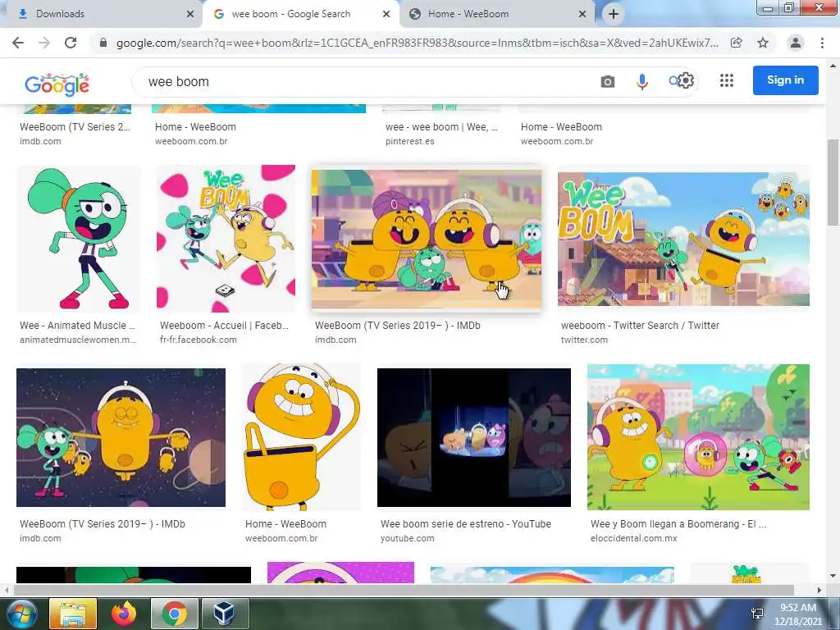This screenshot has height=630, width=840.
Task: Click the Sign in button
Action: (x=785, y=80)
